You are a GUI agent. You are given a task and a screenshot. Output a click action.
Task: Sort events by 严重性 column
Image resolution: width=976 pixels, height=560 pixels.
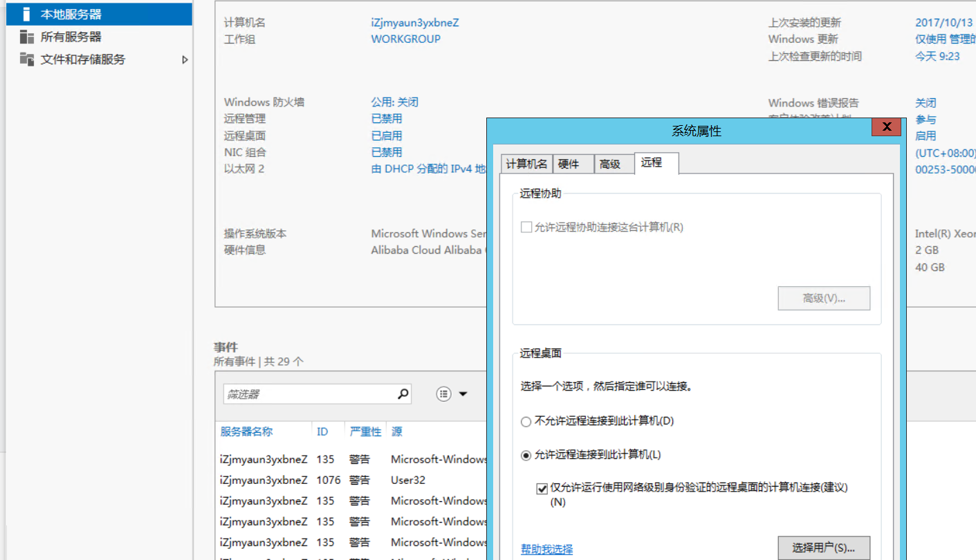365,432
